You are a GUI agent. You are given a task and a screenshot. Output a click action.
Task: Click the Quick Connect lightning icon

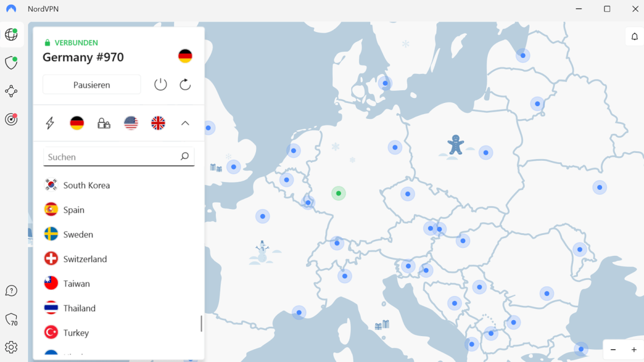[50, 123]
